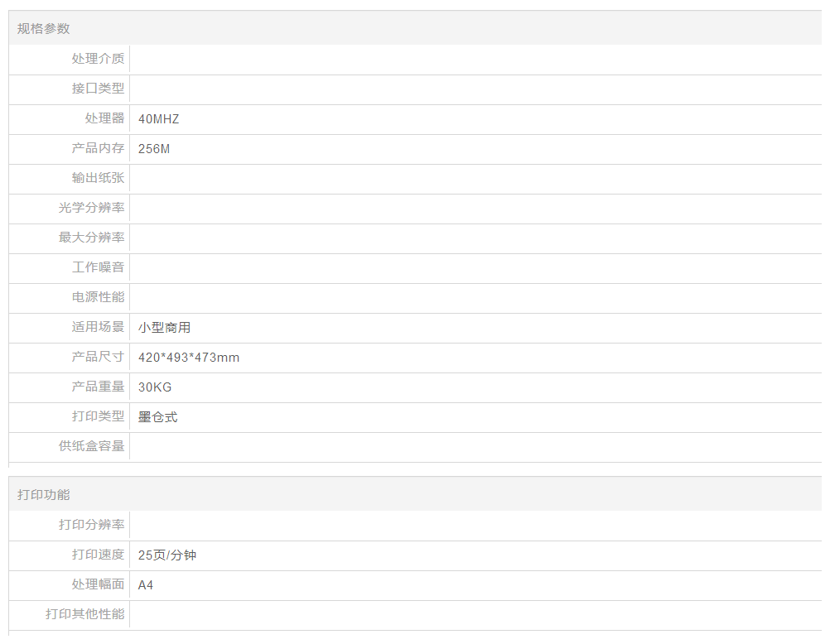This screenshot has width=830, height=644.
Task: Select the 处理介质 row label
Action: coord(98,59)
